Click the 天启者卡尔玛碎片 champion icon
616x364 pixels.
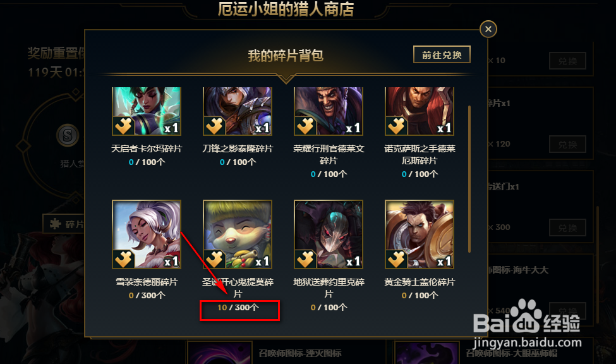pyautogui.click(x=147, y=111)
